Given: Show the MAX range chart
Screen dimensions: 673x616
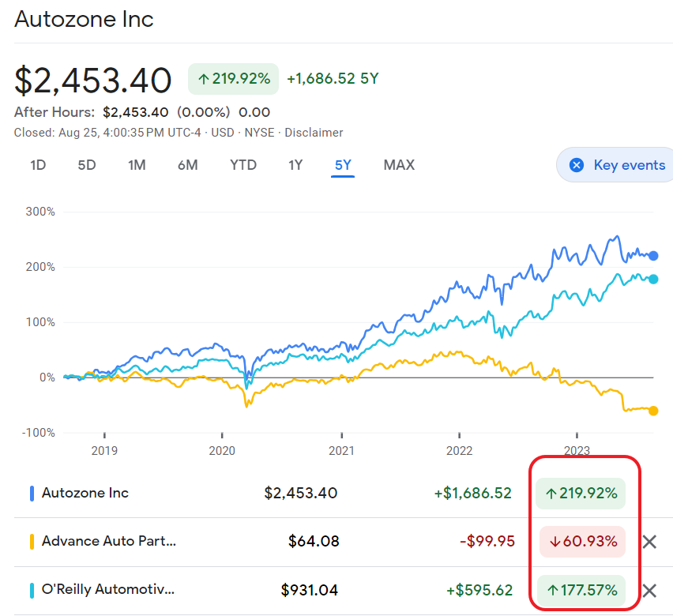Looking at the screenshot, I should pyautogui.click(x=399, y=165).
